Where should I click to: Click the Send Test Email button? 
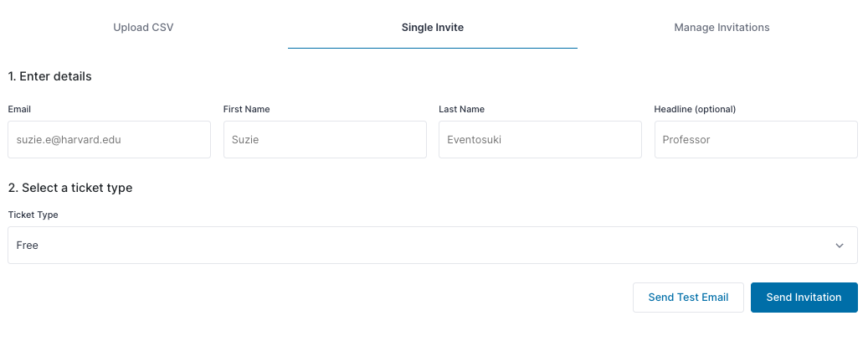(688, 298)
